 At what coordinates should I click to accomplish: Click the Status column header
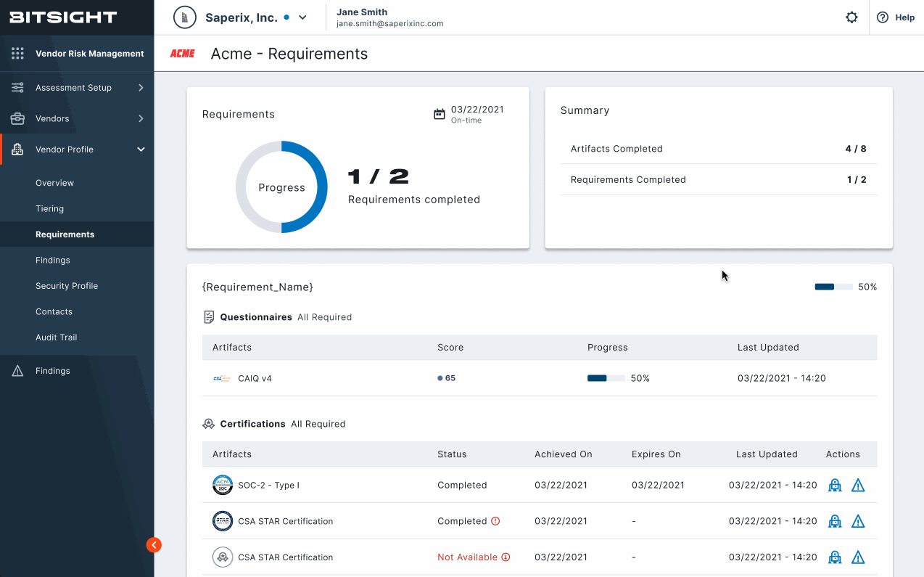click(x=452, y=454)
